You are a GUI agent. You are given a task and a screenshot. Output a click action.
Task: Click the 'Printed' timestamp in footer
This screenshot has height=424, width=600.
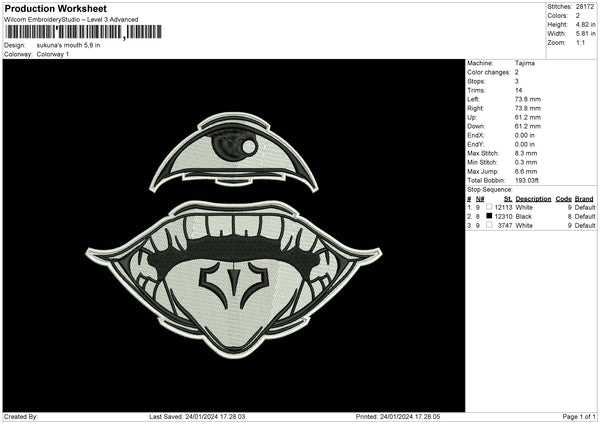(x=398, y=416)
